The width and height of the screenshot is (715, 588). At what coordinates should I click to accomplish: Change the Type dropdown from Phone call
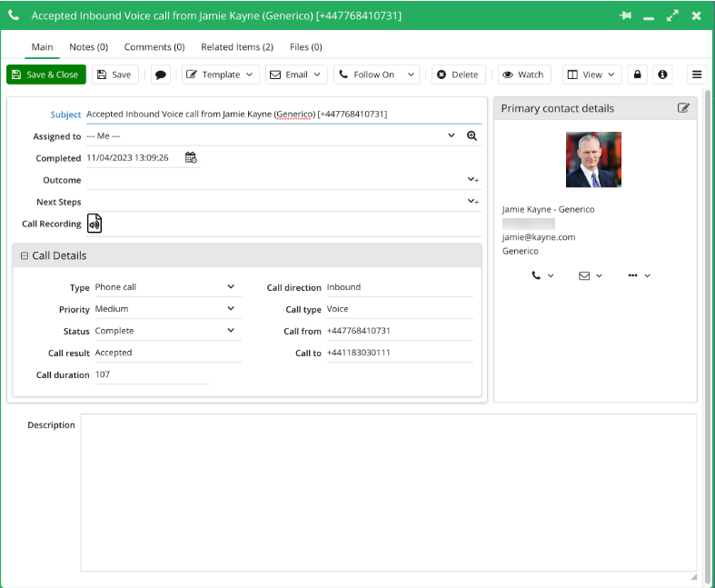pos(231,286)
